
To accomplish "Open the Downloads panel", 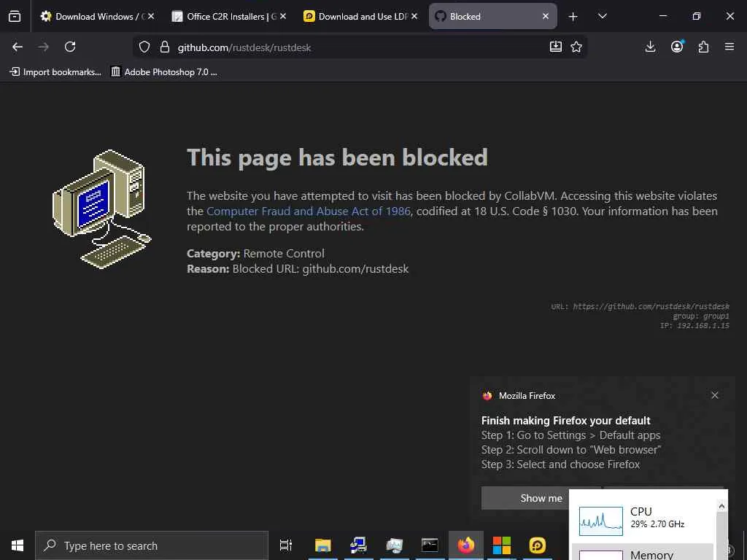I will click(650, 47).
